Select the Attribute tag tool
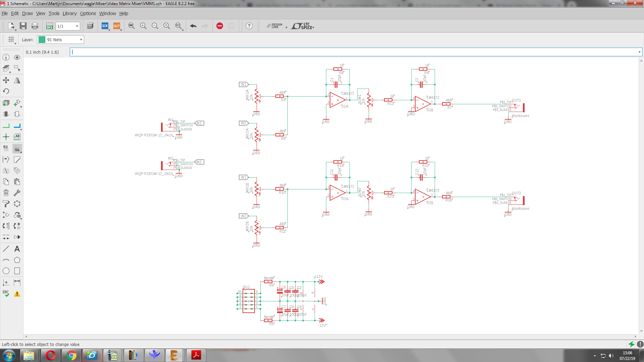 [x=17, y=171]
